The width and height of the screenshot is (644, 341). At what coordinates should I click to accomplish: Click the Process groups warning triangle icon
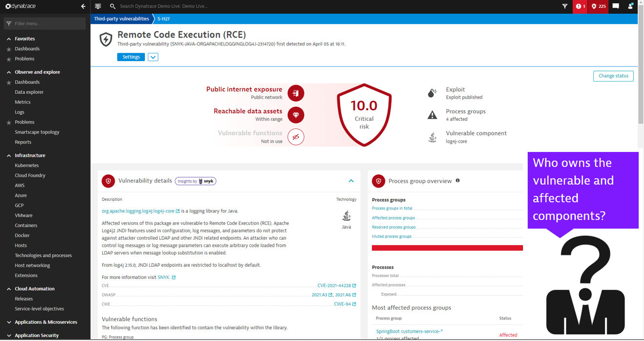click(432, 115)
